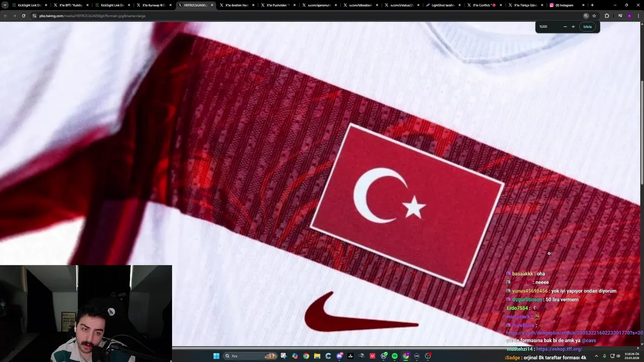This screenshot has height=362, width=644.
Task: Go back using the browser back arrow
Action: point(6,16)
